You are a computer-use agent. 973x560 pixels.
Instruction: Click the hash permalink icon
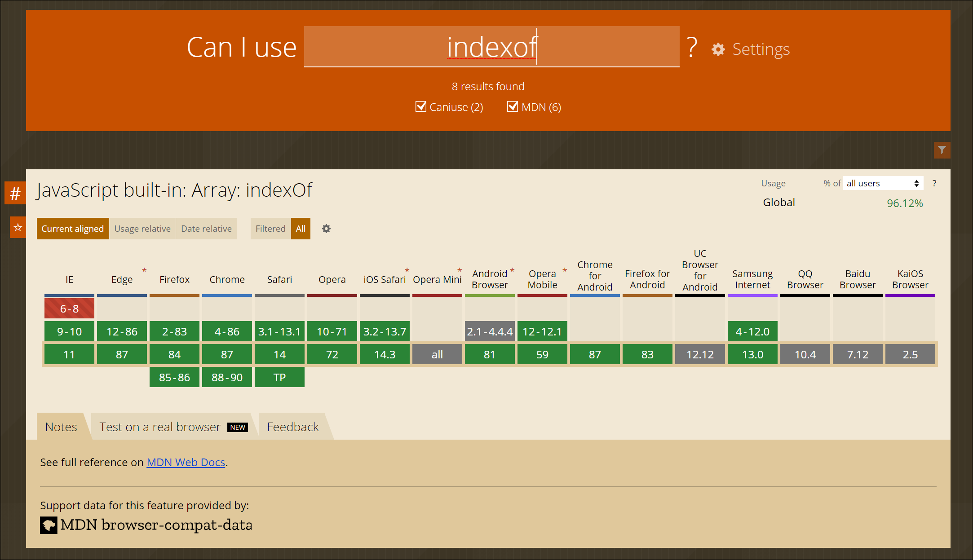(x=15, y=193)
